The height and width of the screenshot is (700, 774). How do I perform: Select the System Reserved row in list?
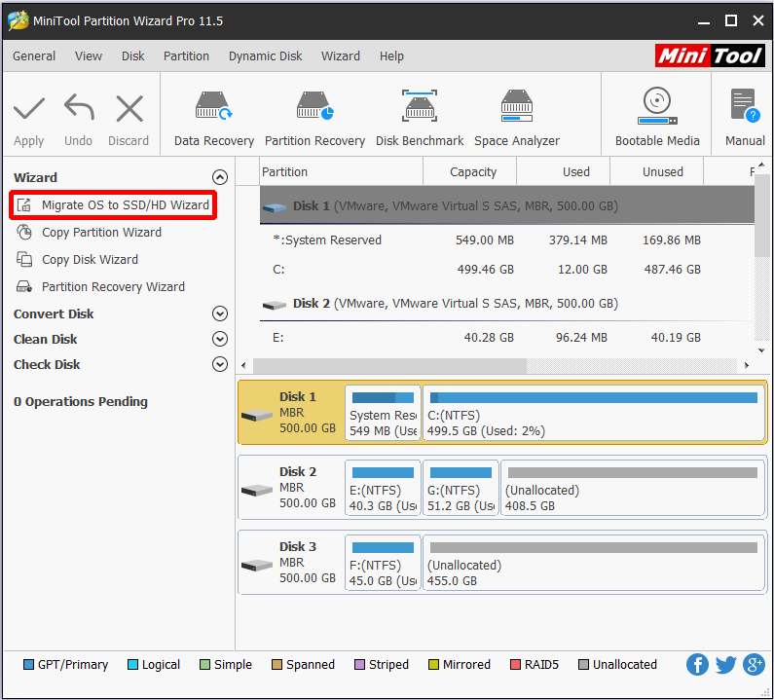(507, 239)
